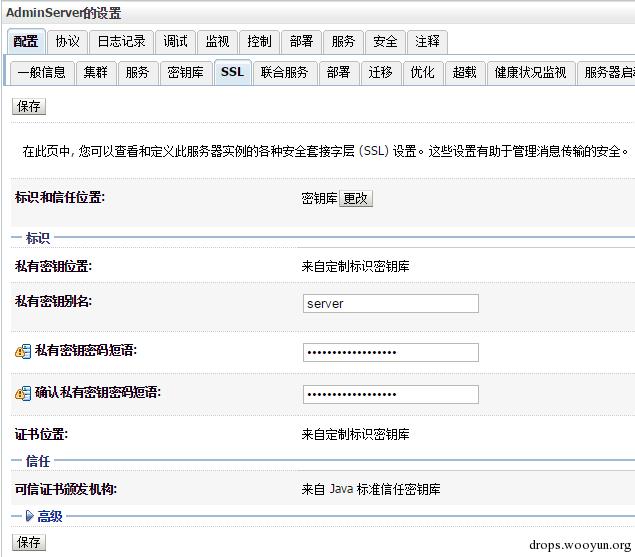Viewport: 635px width, 557px height.
Task: Click the AdminServer的设置 page title
Action: 64,13
